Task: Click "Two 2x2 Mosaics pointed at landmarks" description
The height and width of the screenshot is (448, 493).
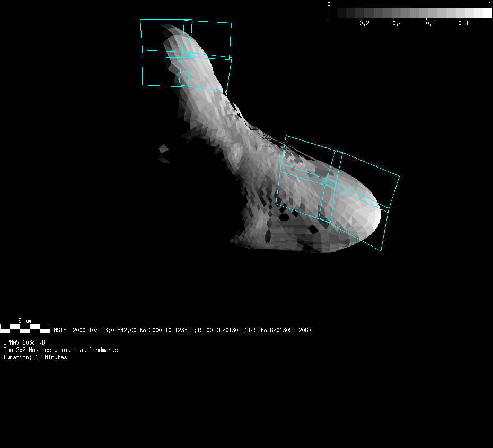Action: point(60,350)
